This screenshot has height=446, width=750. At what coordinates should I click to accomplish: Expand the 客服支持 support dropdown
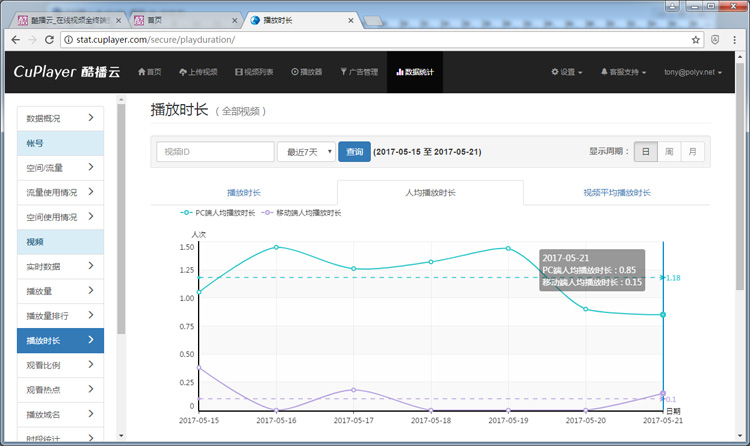pos(622,72)
